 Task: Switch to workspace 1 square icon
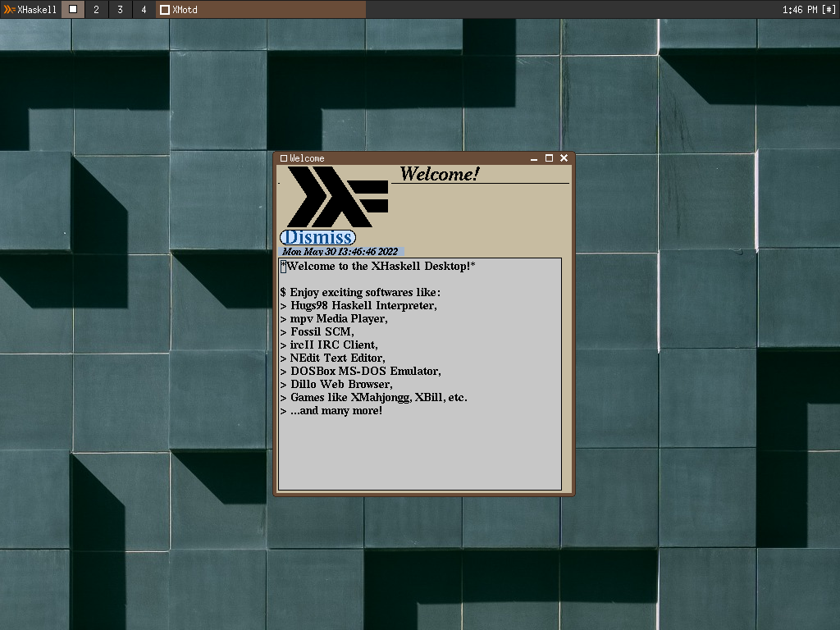coord(73,9)
